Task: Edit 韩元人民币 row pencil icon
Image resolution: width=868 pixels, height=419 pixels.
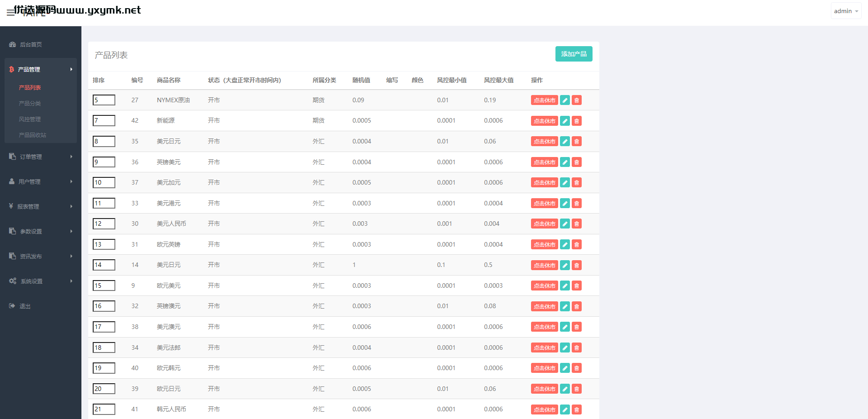Action: pyautogui.click(x=565, y=409)
